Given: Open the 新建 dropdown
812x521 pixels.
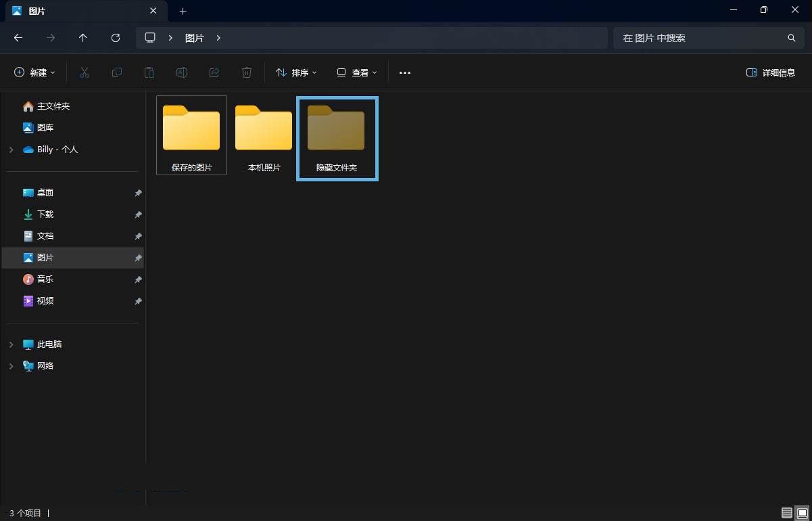Looking at the screenshot, I should point(35,72).
